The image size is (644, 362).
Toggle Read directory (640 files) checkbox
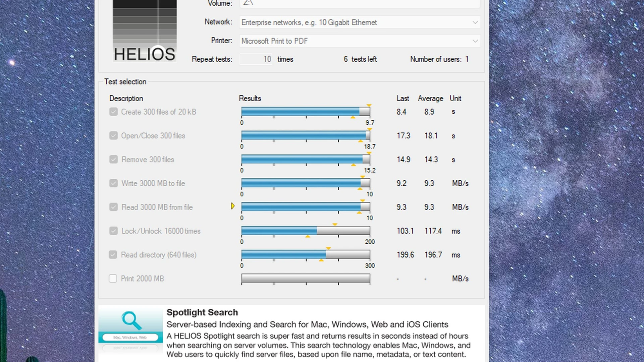point(113,255)
